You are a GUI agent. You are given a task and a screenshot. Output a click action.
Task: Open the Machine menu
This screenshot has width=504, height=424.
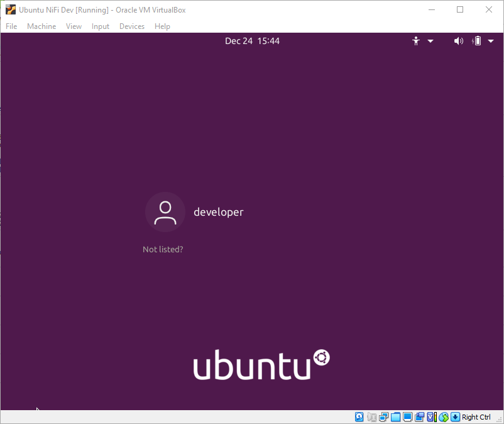click(x=41, y=26)
